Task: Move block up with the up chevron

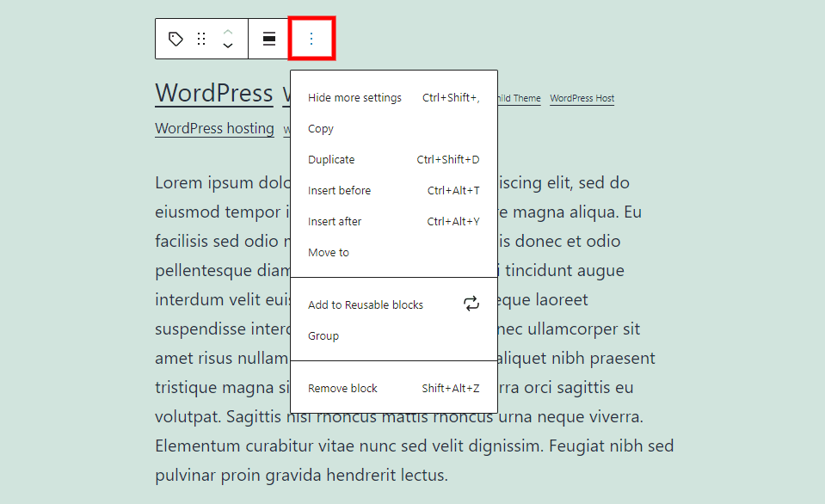Action: pyautogui.click(x=228, y=31)
